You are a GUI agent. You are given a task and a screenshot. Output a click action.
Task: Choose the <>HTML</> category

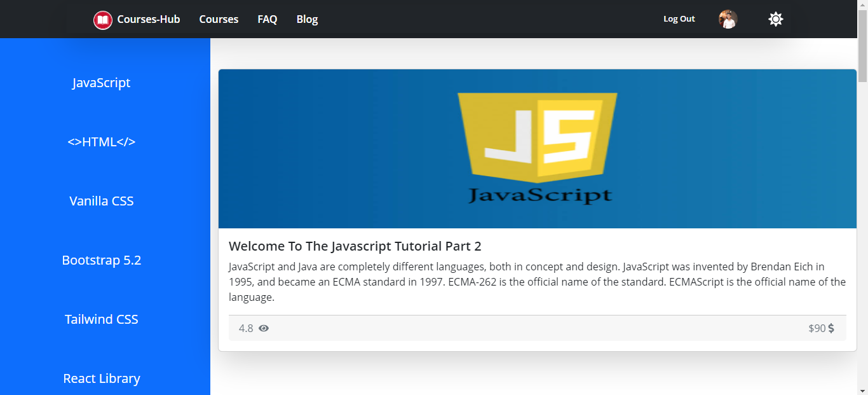tap(102, 142)
